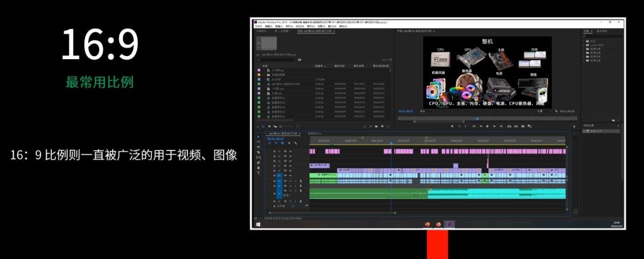
Task: Select the Razor tool in timeline toolbox
Action: 258,152
